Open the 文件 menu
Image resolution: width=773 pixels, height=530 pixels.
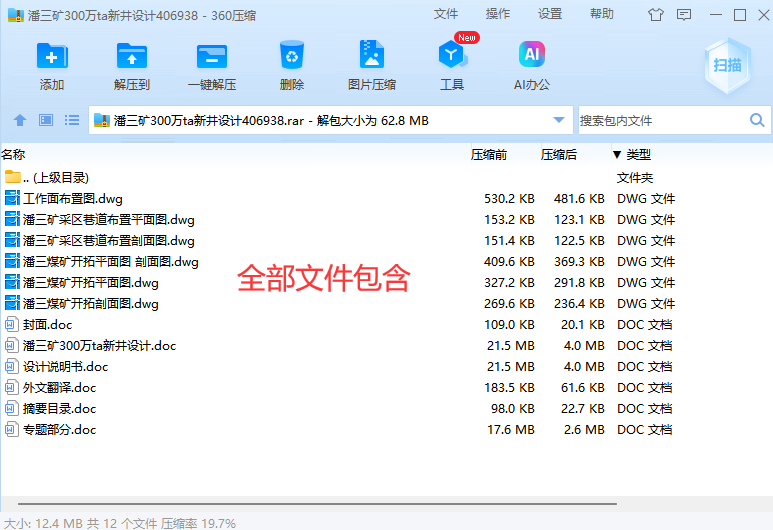pyautogui.click(x=446, y=14)
